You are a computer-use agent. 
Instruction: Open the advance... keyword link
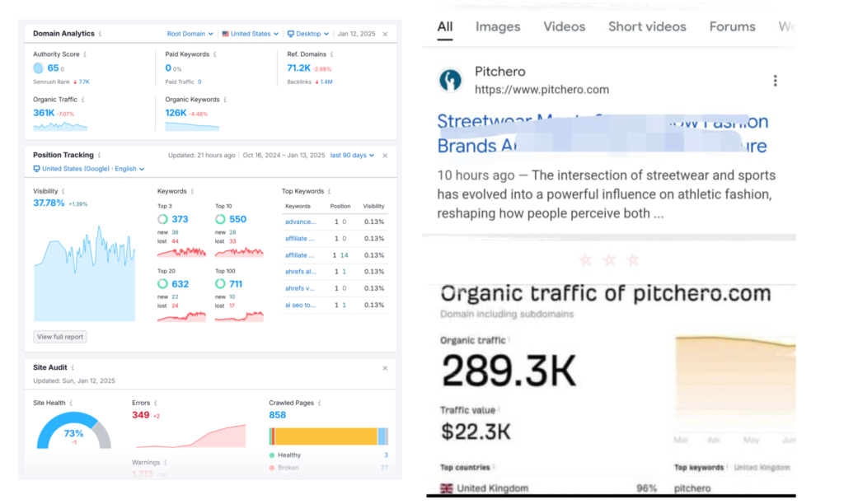click(300, 222)
